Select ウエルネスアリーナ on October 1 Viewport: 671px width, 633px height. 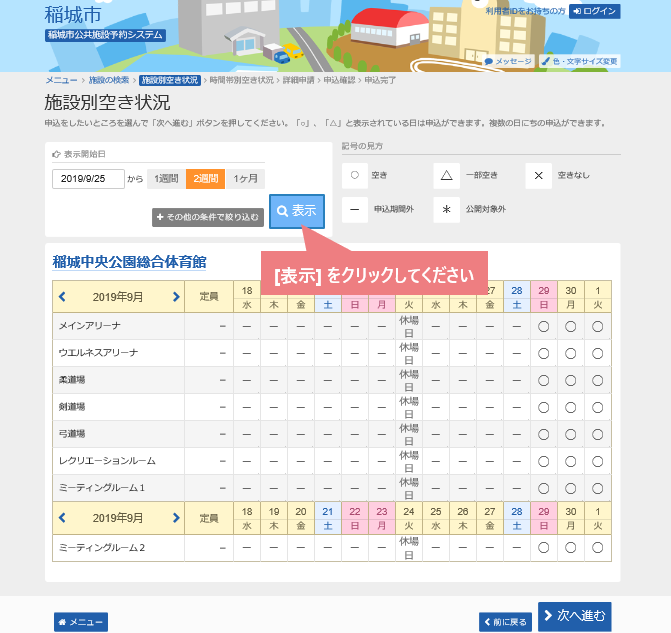click(x=597, y=354)
